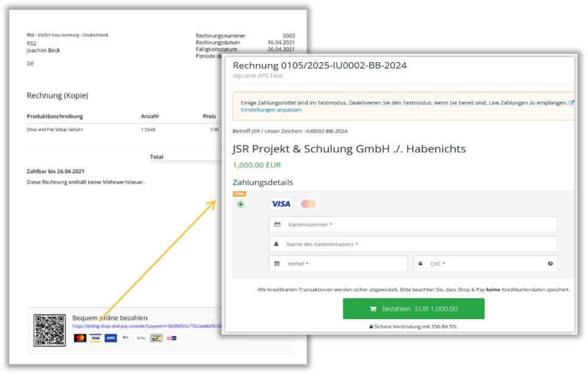Click the Bezahlen EUR 1,000.00 button
Screen dimensions: 588x374
413,309
